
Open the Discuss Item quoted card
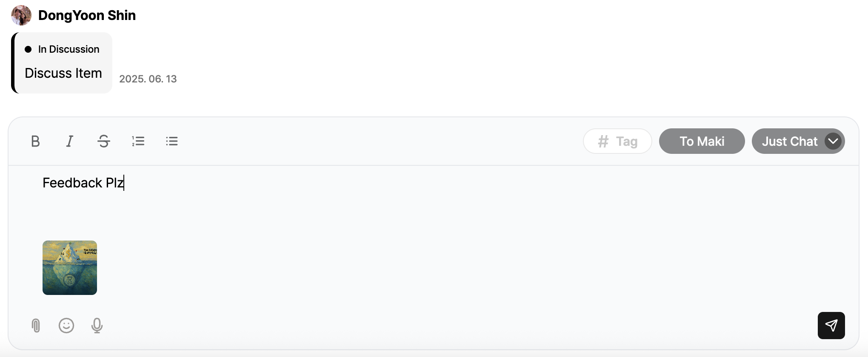pyautogui.click(x=63, y=73)
